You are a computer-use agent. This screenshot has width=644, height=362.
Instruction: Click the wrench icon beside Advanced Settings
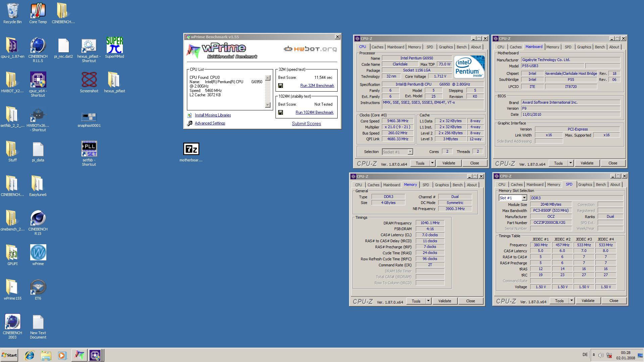190,123
